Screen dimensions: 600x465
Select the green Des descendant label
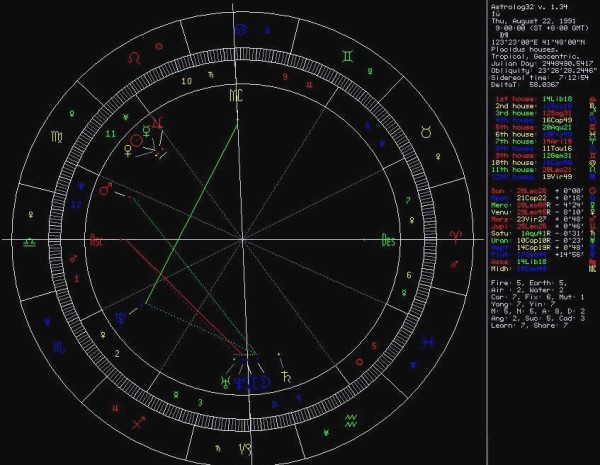pos(388,241)
